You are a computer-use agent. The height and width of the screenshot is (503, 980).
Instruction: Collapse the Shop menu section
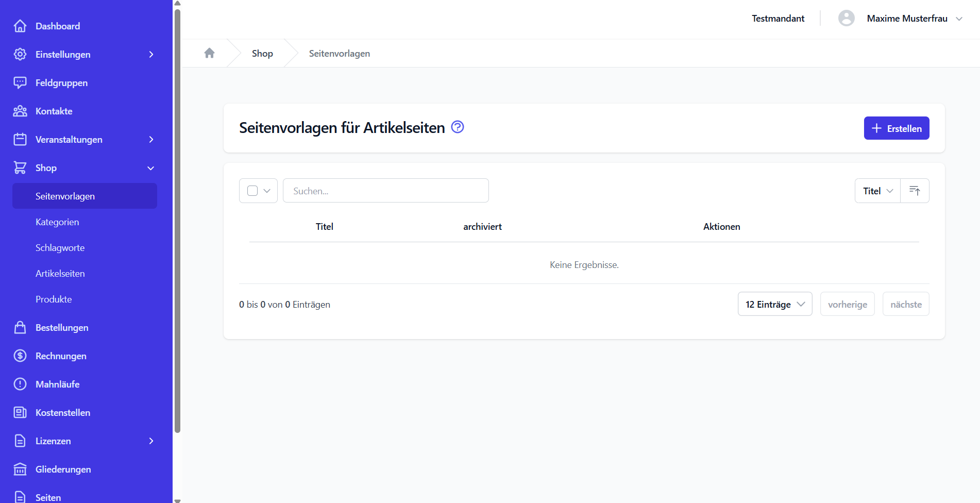[x=151, y=168]
